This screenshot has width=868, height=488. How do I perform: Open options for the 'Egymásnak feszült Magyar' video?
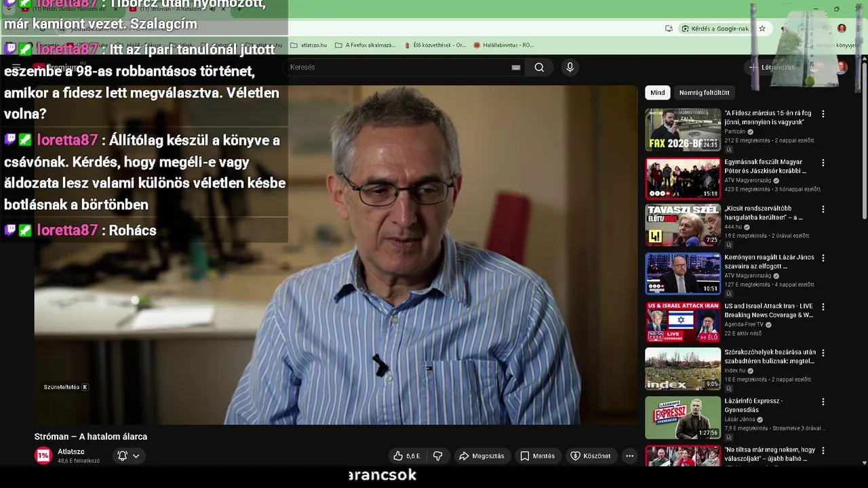pos(823,163)
